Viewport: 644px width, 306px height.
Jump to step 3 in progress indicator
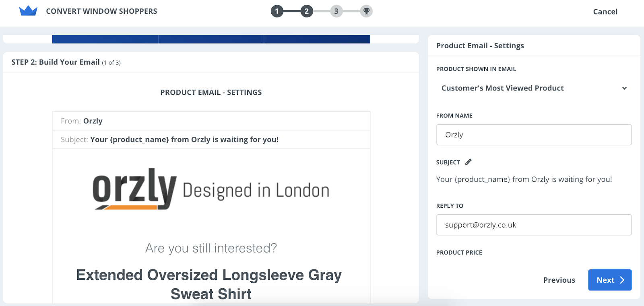click(336, 11)
